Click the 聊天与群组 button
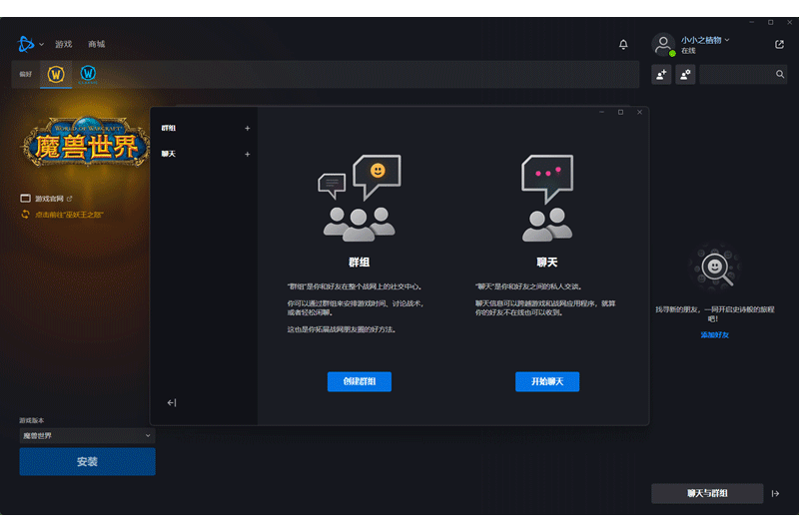This screenshot has width=799, height=532. 707,493
